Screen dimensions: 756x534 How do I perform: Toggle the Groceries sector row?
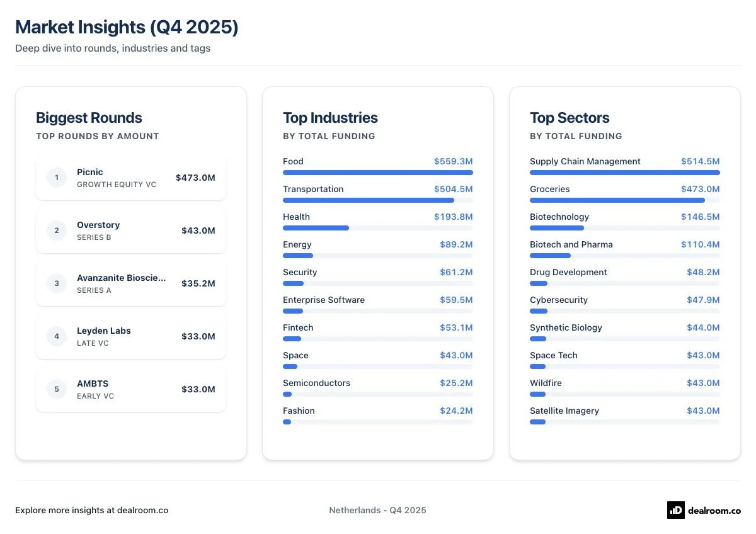point(624,193)
